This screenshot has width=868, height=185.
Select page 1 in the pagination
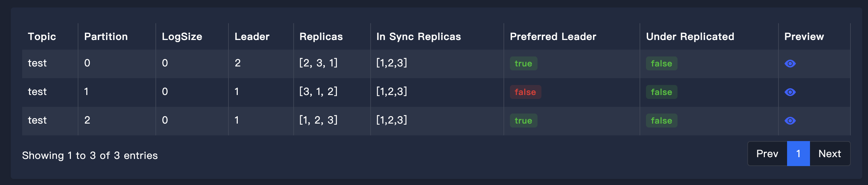[x=798, y=154]
